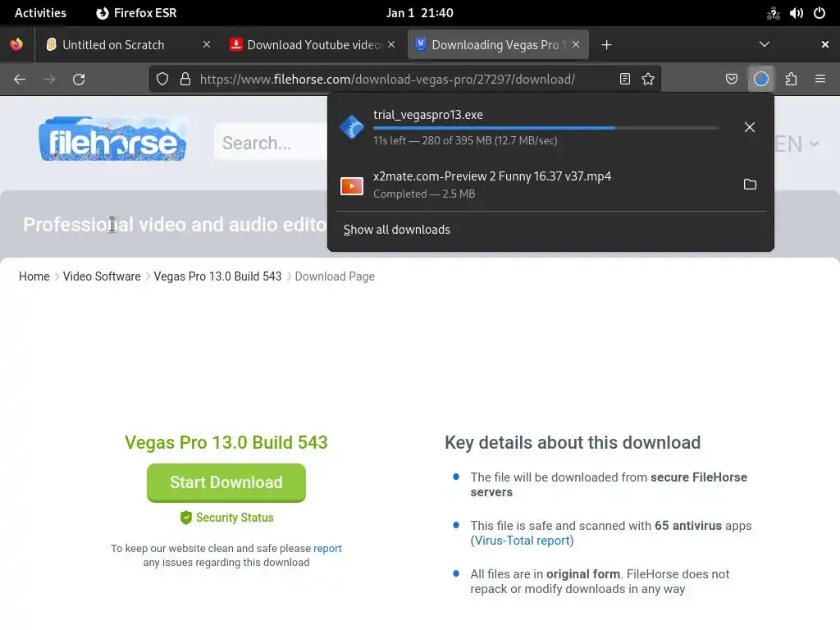
Task: Close the Download Youtube videos tab
Action: tap(391, 44)
